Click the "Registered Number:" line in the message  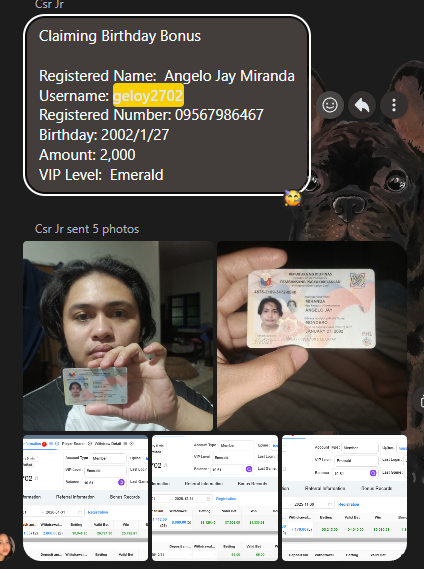coord(151,115)
